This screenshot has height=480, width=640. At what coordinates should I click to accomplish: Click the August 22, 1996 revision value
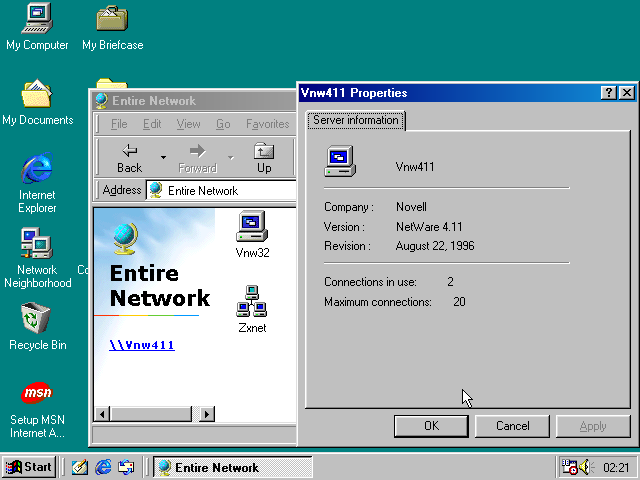pyautogui.click(x=435, y=246)
